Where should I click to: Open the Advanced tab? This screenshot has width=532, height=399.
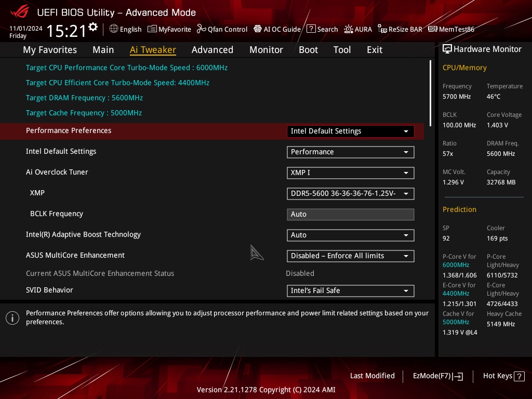click(212, 50)
